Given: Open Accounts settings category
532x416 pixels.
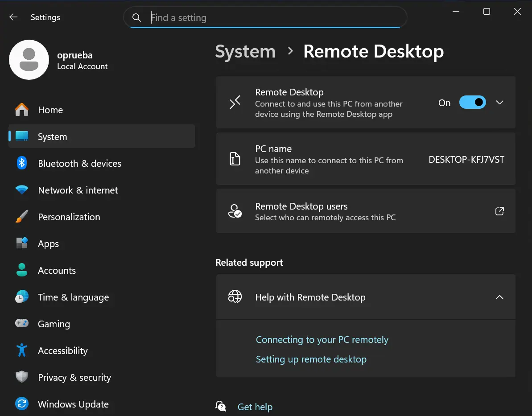Looking at the screenshot, I should point(57,271).
